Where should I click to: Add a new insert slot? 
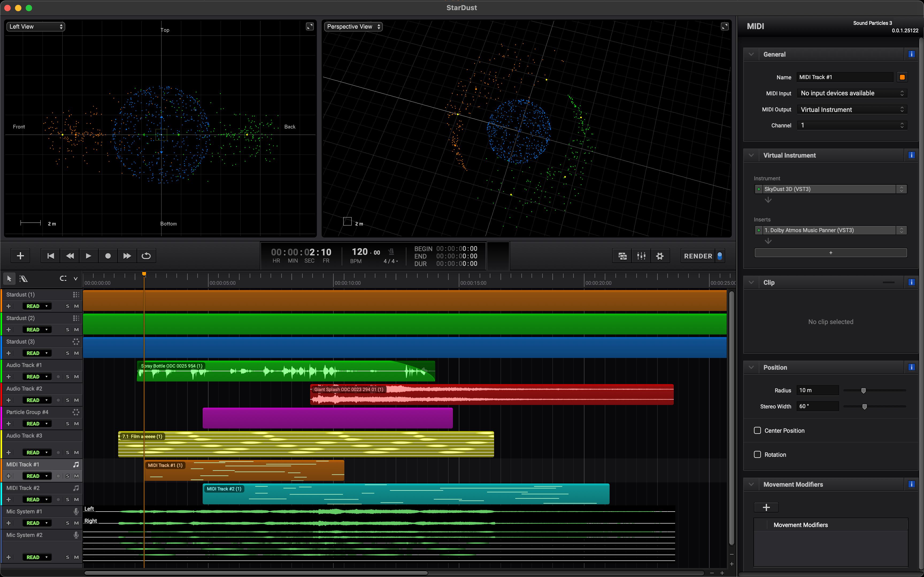tap(830, 253)
